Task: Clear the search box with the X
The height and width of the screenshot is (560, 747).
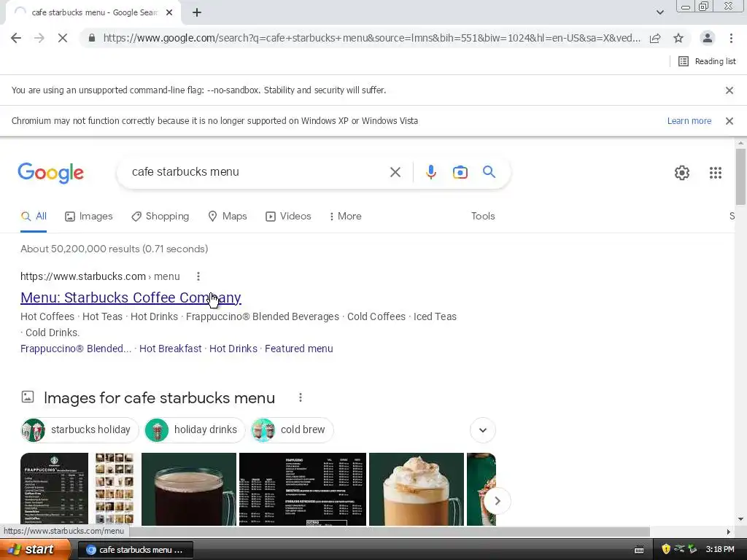Action: pos(395,172)
